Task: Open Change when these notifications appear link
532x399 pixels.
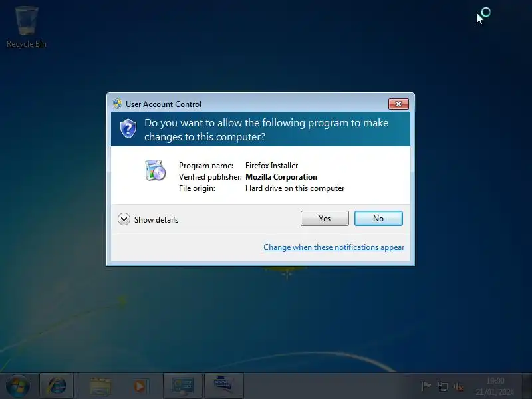Action: (x=334, y=247)
